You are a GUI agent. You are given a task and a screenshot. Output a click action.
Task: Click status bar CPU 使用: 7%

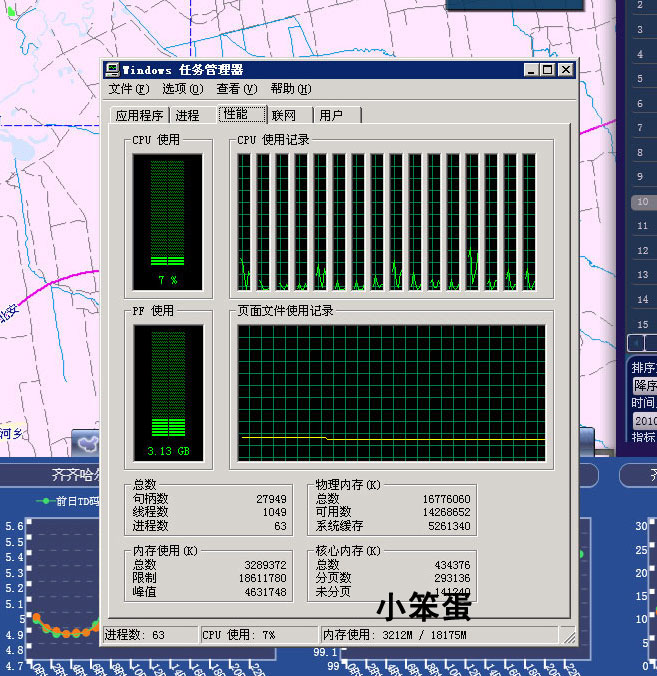(260, 635)
